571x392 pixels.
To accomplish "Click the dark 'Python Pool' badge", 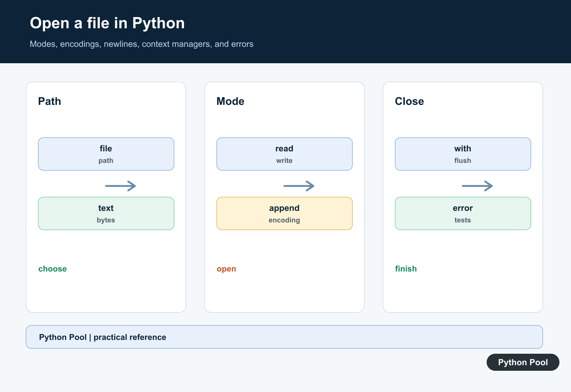I will pos(523,362).
